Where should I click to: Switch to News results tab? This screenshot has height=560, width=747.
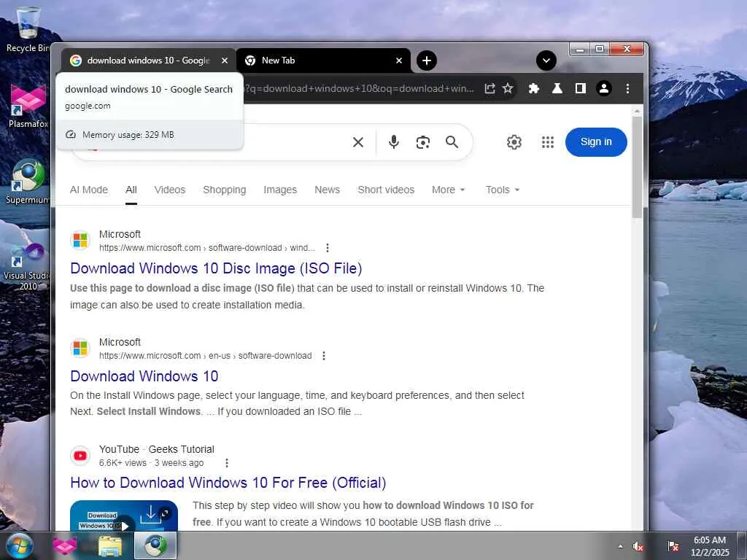327,190
